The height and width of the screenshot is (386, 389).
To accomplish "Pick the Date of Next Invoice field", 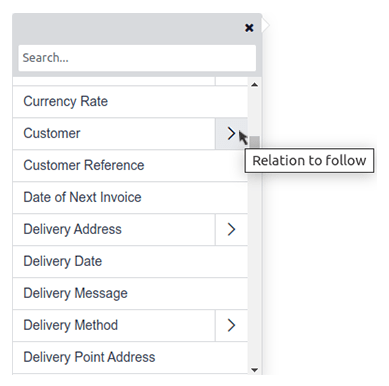I will tap(130, 197).
